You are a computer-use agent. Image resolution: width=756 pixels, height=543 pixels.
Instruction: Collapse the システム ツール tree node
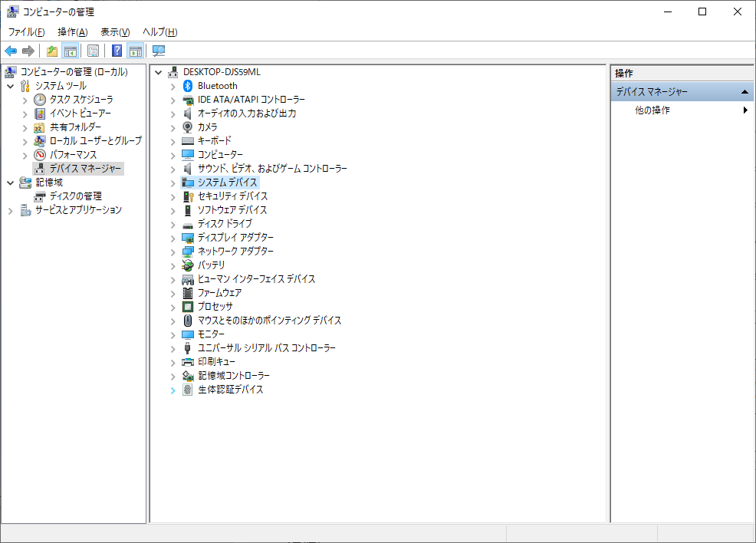(x=10, y=87)
